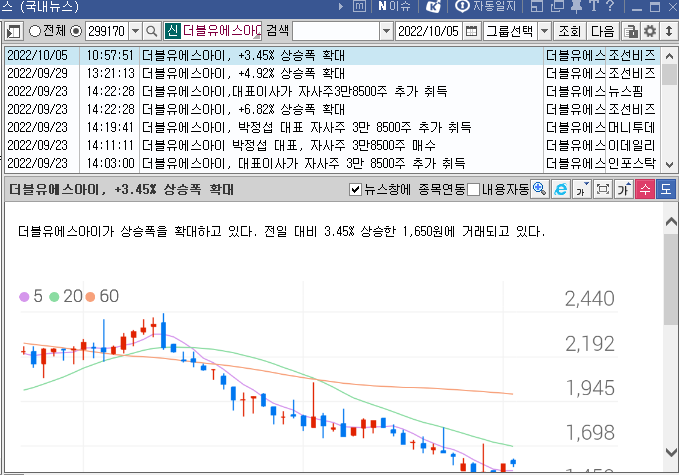This screenshot has width=679, height=475.
Task: Open settings with the gear icon
Action: (650, 31)
